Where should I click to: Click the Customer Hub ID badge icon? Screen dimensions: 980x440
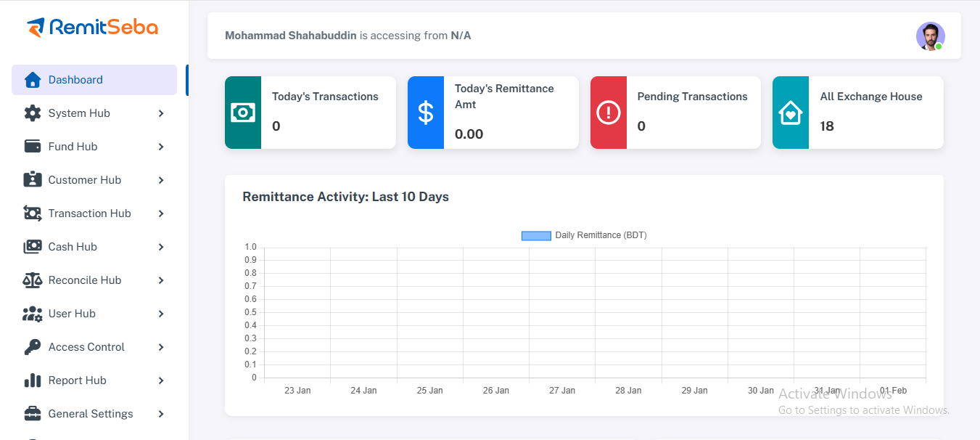click(x=33, y=180)
